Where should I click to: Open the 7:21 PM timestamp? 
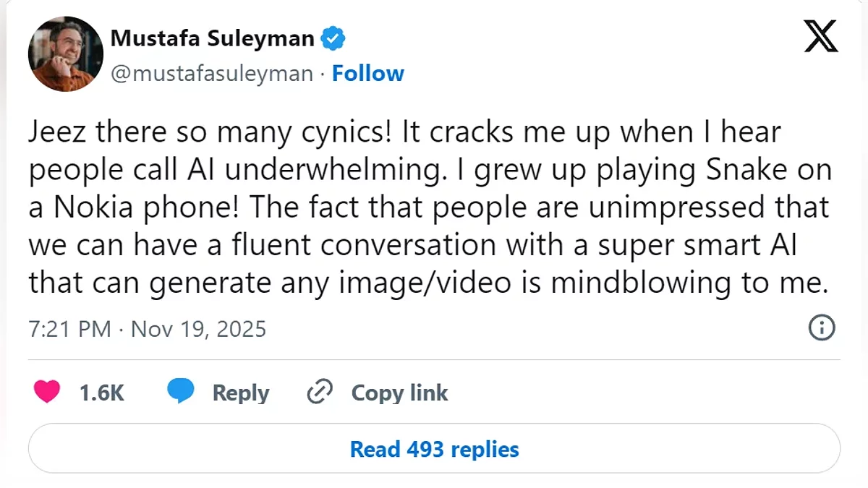point(69,329)
